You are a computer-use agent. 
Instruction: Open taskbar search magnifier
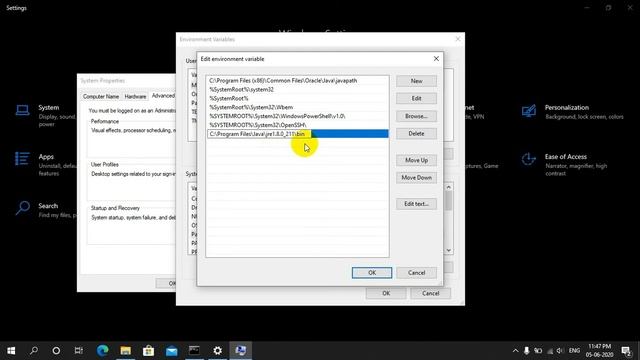[34, 351]
